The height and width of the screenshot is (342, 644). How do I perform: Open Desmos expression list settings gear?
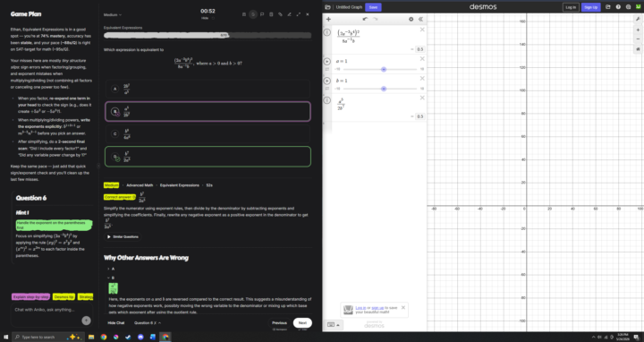point(411,19)
